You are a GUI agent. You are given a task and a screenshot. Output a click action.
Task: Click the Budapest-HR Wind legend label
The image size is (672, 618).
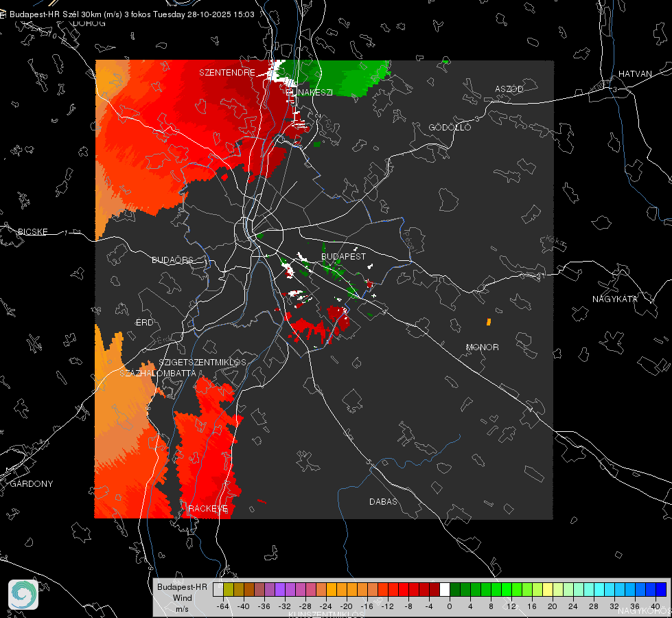pos(182,597)
